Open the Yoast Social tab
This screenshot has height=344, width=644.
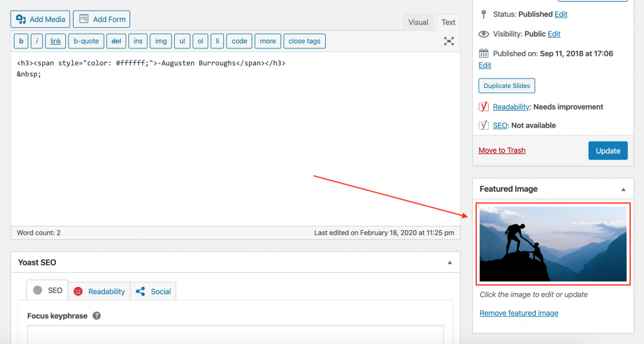pos(153,291)
